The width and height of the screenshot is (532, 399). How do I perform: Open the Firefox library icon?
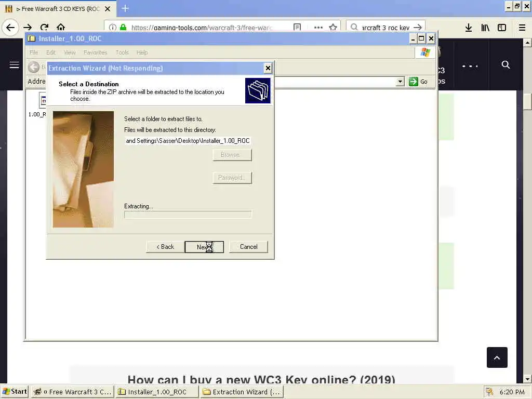(485, 28)
